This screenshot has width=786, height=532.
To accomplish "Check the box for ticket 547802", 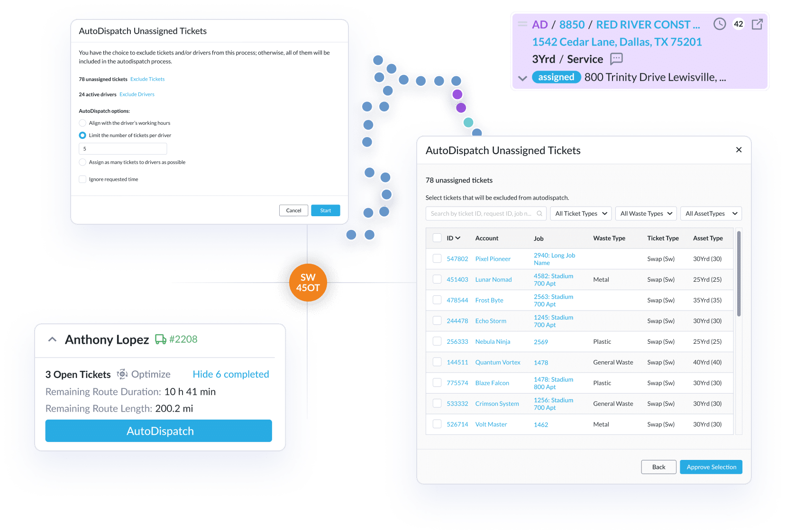I will click(437, 259).
